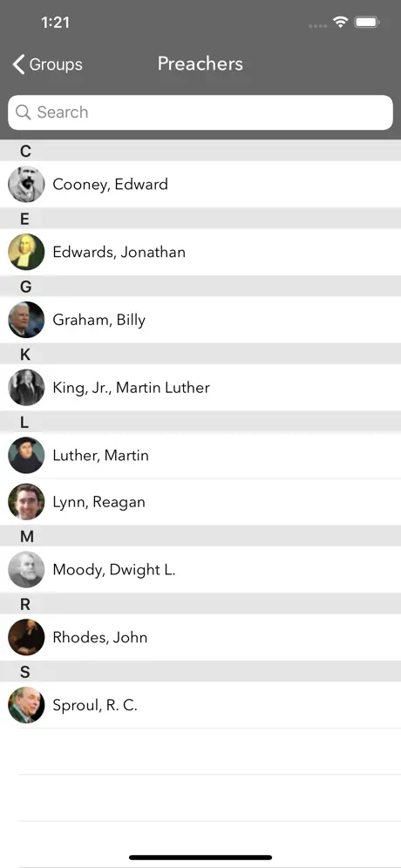Image resolution: width=401 pixels, height=868 pixels.
Task: Open Edward Cooney's avatar photo
Action: pyautogui.click(x=26, y=185)
